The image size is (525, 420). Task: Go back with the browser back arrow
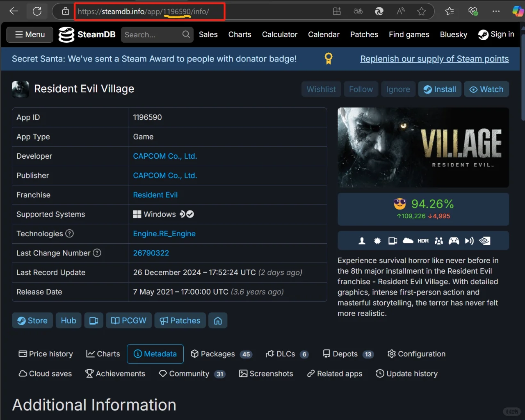click(x=14, y=11)
